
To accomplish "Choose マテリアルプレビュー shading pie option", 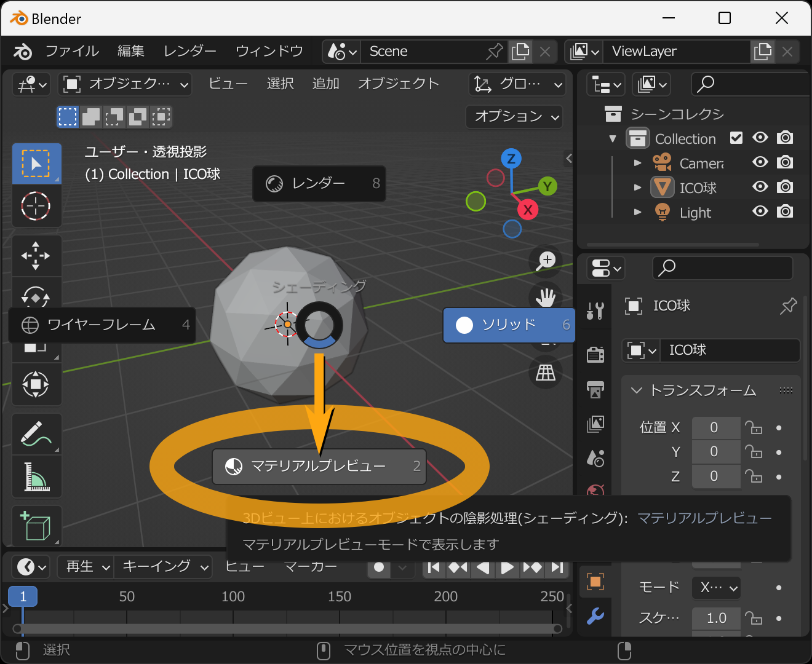I will coord(319,467).
